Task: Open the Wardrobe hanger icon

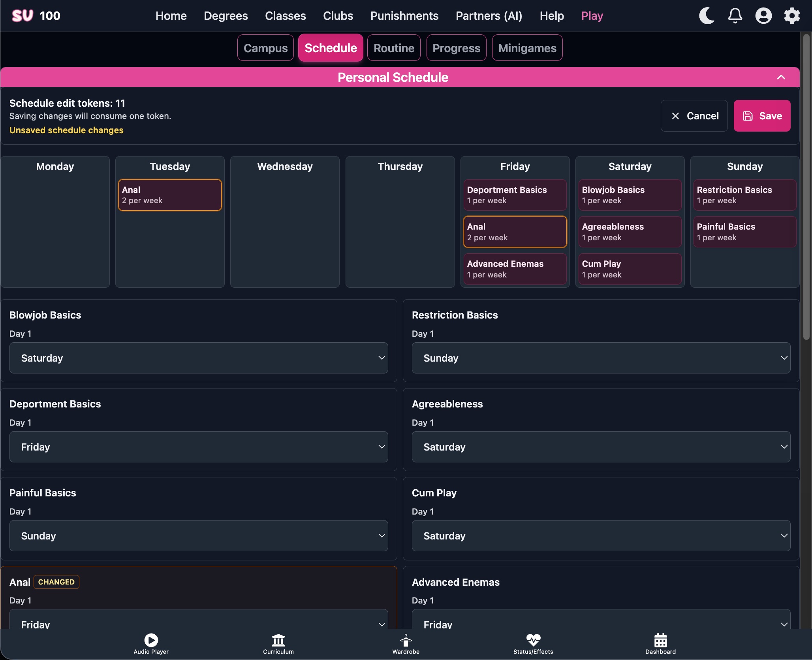Action: coord(406,644)
